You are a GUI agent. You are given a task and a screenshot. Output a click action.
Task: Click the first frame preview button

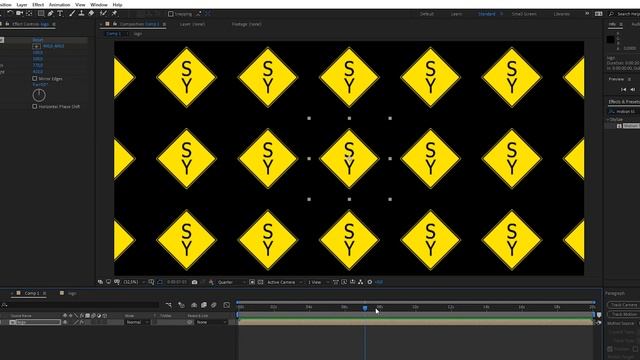pos(623,89)
